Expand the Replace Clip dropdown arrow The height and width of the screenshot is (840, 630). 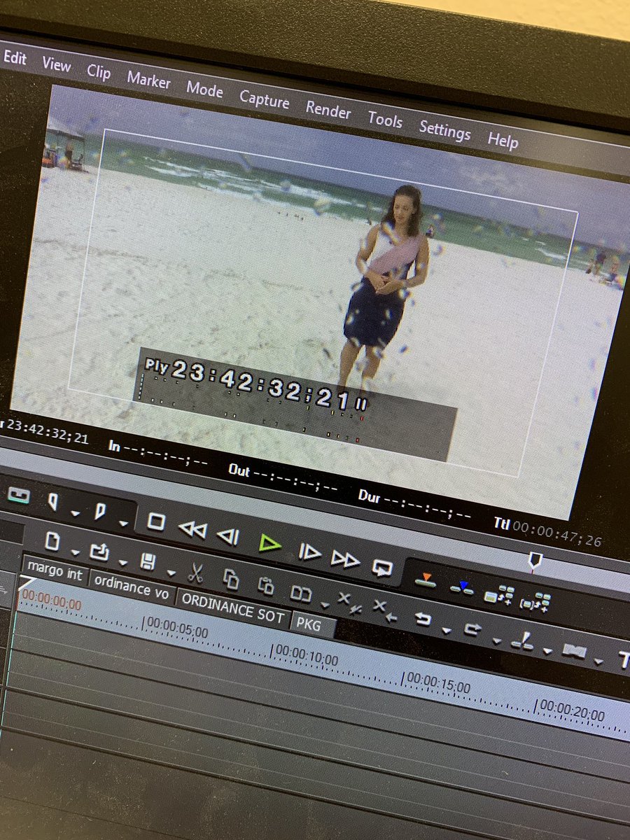(x=325, y=604)
